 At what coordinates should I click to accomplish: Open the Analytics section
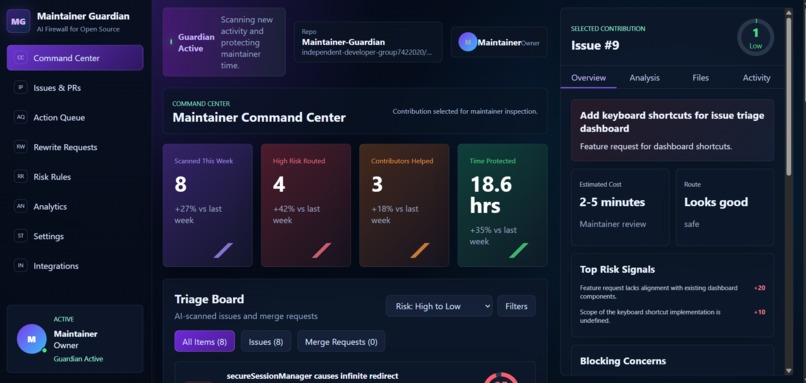pyautogui.click(x=75, y=206)
